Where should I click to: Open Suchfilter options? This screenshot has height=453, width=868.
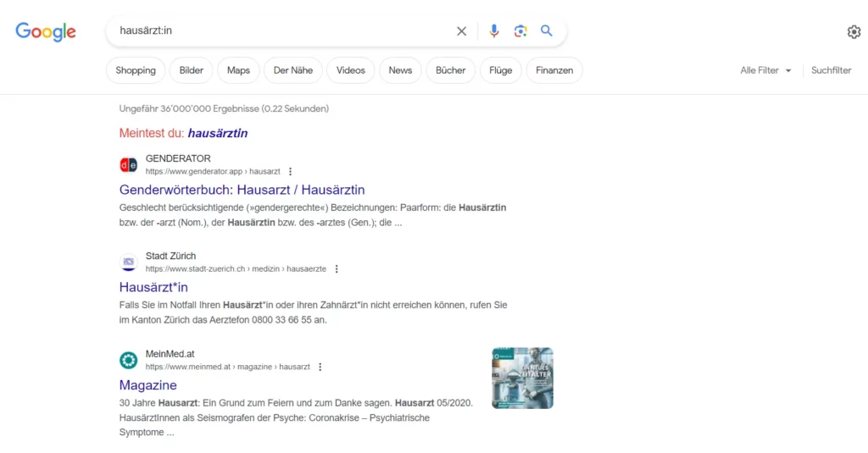coord(831,70)
